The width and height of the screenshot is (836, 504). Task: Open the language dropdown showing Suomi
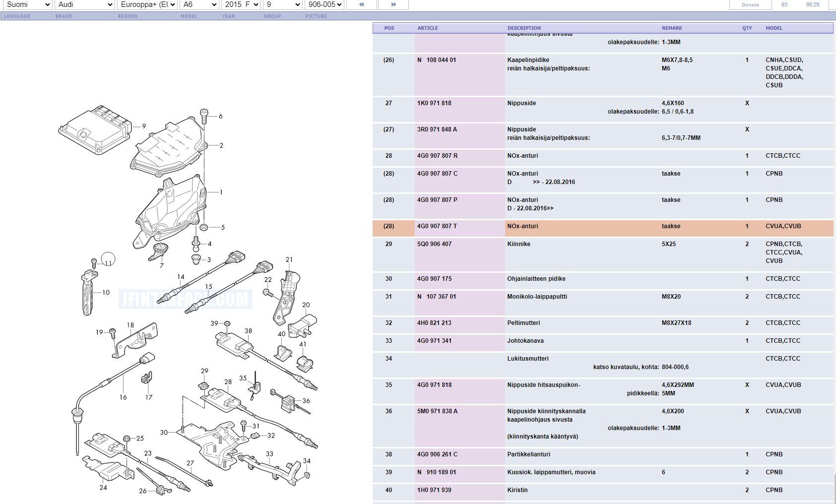point(27,4)
